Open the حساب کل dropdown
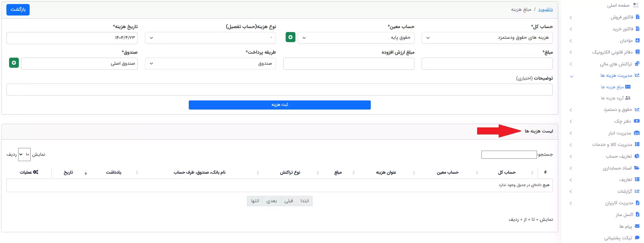This screenshot has width=644, height=243. [487, 38]
